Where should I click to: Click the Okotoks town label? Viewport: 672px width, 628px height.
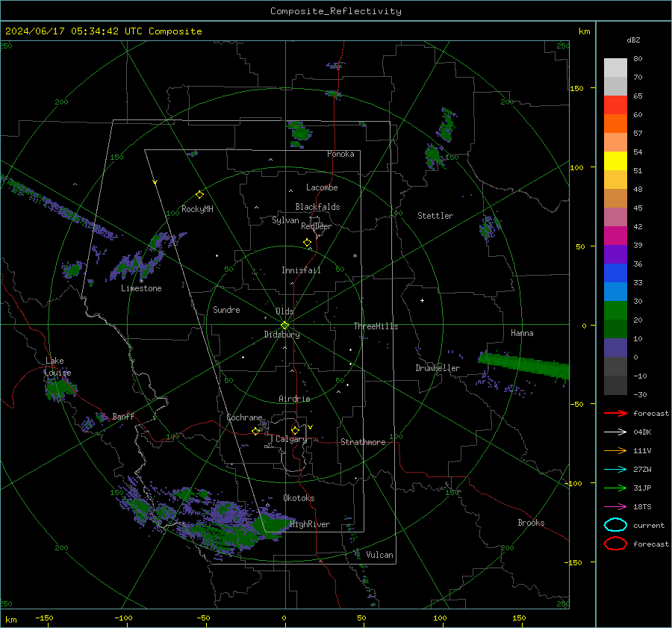tap(299, 498)
